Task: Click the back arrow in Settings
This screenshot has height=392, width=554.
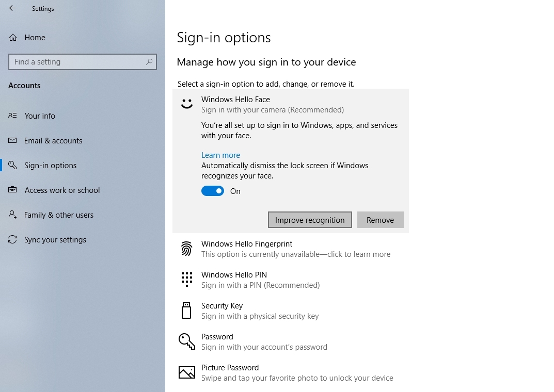Action: tap(11, 8)
